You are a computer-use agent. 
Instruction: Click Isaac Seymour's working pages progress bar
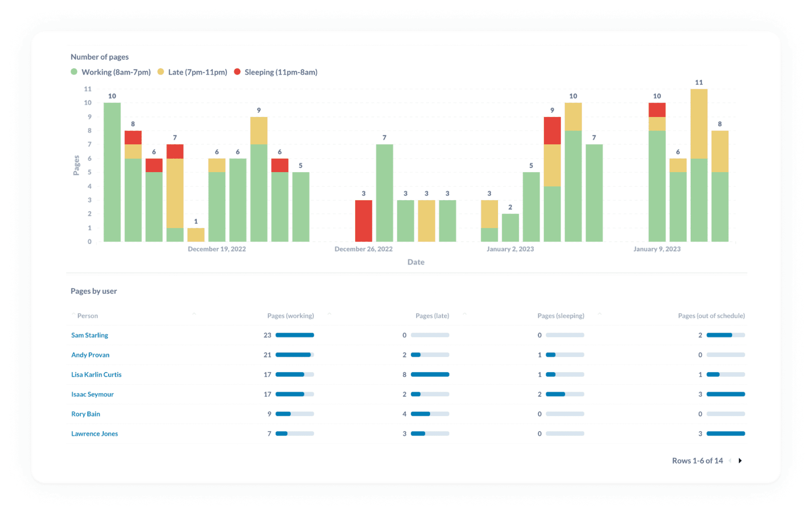pyautogui.click(x=295, y=394)
